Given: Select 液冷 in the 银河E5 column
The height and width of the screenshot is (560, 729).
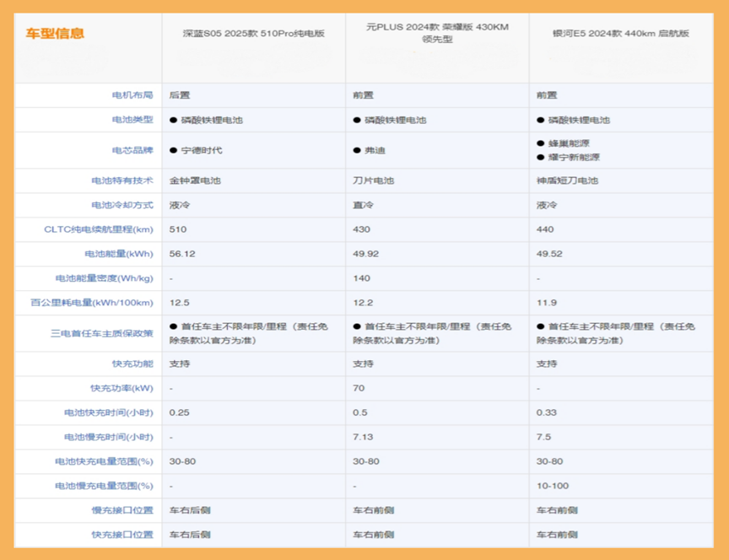Looking at the screenshot, I should (547, 205).
